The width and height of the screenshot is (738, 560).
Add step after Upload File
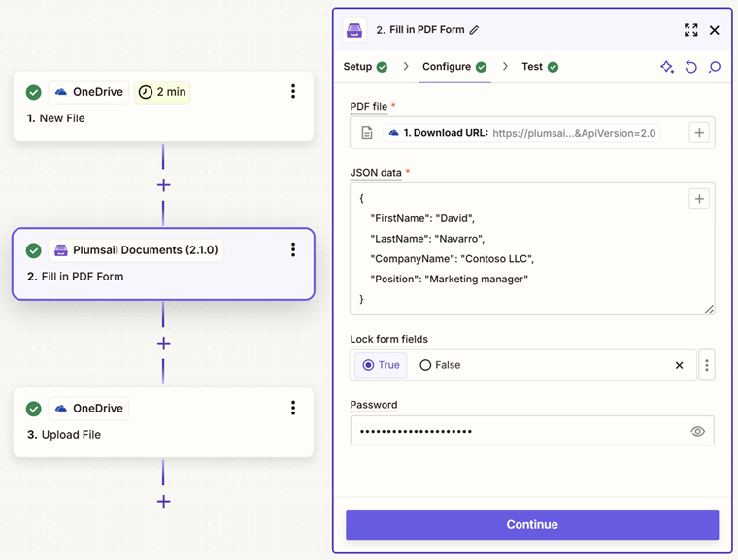(163, 501)
